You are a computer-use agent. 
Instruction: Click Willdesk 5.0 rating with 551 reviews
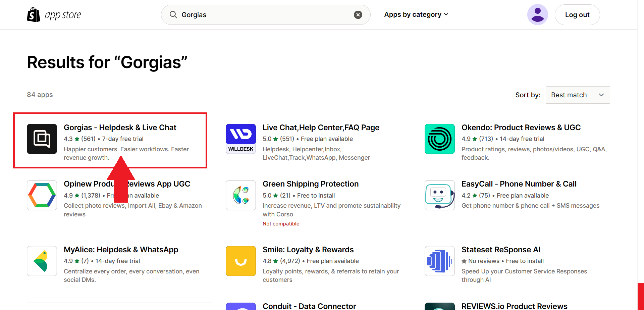[x=278, y=139]
